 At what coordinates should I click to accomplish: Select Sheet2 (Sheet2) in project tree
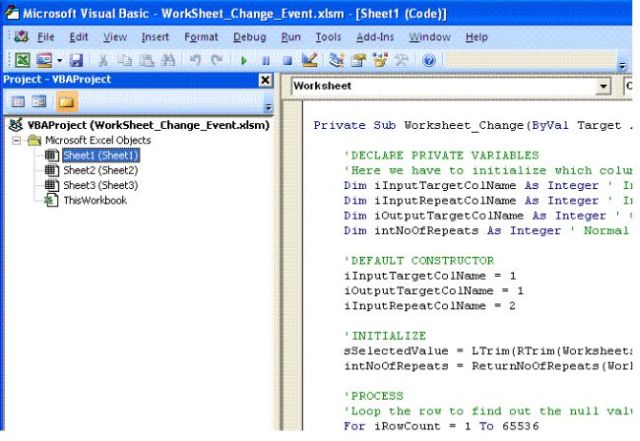click(100, 170)
